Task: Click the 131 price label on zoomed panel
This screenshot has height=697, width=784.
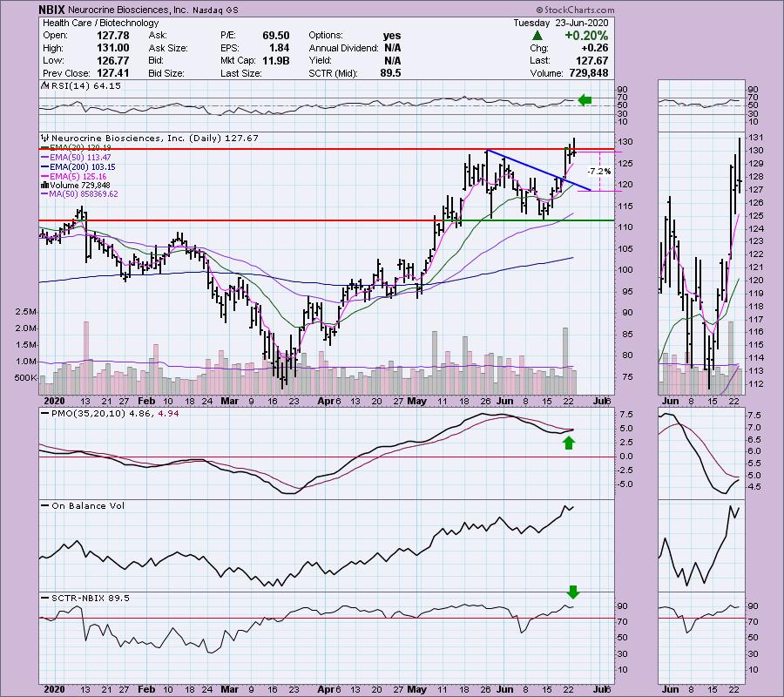Action: click(x=756, y=138)
